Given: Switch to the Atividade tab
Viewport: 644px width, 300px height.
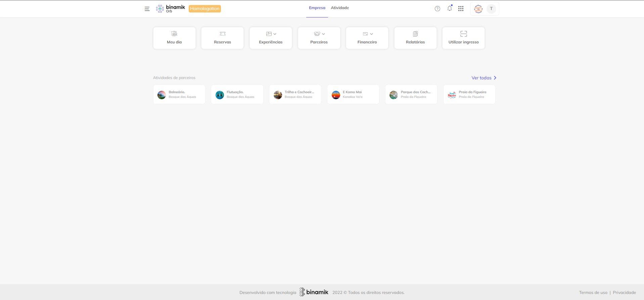Looking at the screenshot, I should (x=340, y=8).
